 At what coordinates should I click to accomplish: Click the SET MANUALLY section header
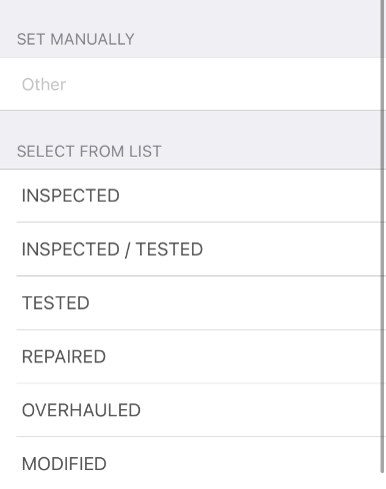(x=76, y=39)
